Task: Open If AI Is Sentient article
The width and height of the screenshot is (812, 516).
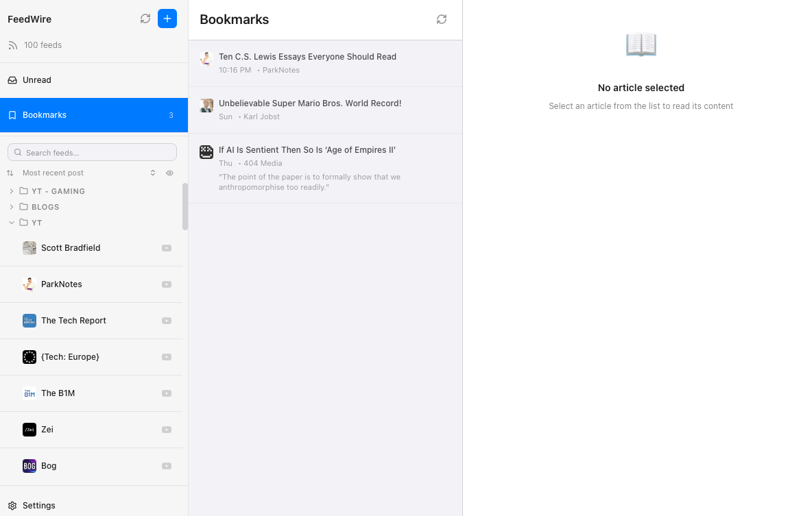Action: click(x=325, y=168)
